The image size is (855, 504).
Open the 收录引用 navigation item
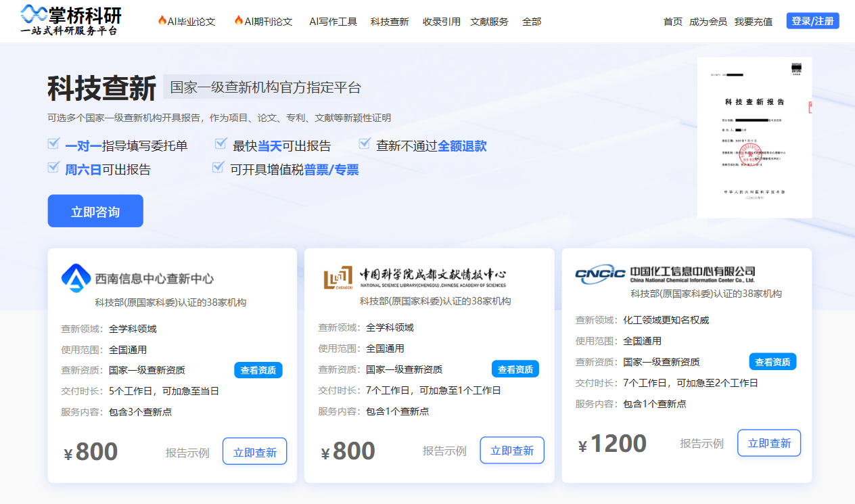442,22
